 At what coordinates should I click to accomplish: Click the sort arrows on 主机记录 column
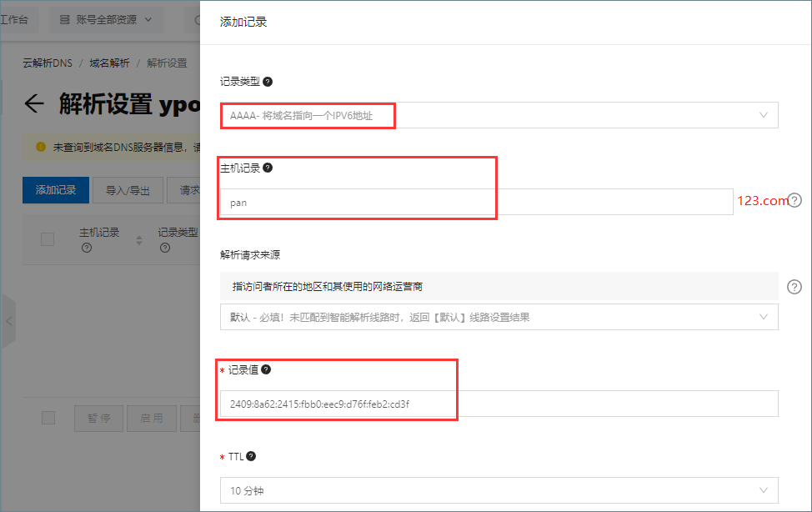coord(139,240)
